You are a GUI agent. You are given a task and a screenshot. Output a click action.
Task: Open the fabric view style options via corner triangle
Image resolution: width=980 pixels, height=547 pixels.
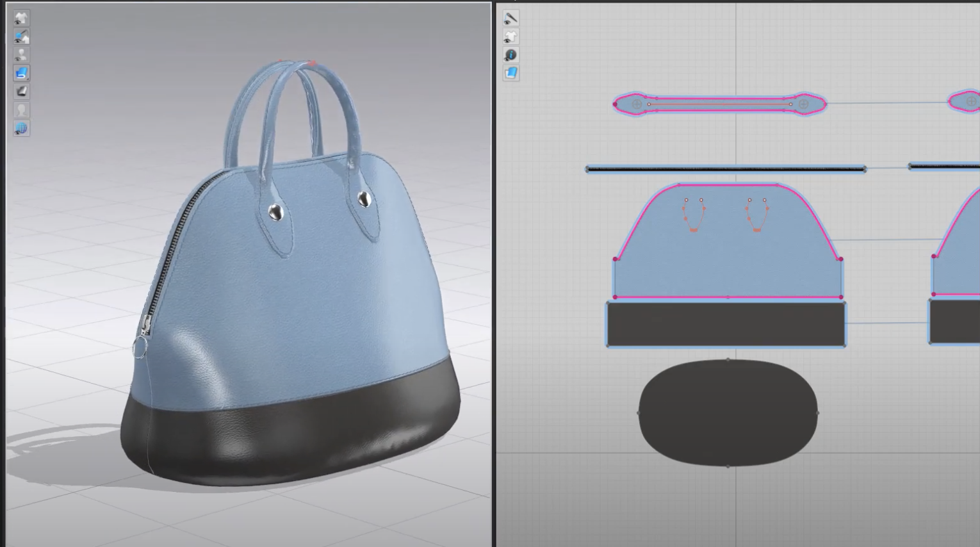(28, 79)
